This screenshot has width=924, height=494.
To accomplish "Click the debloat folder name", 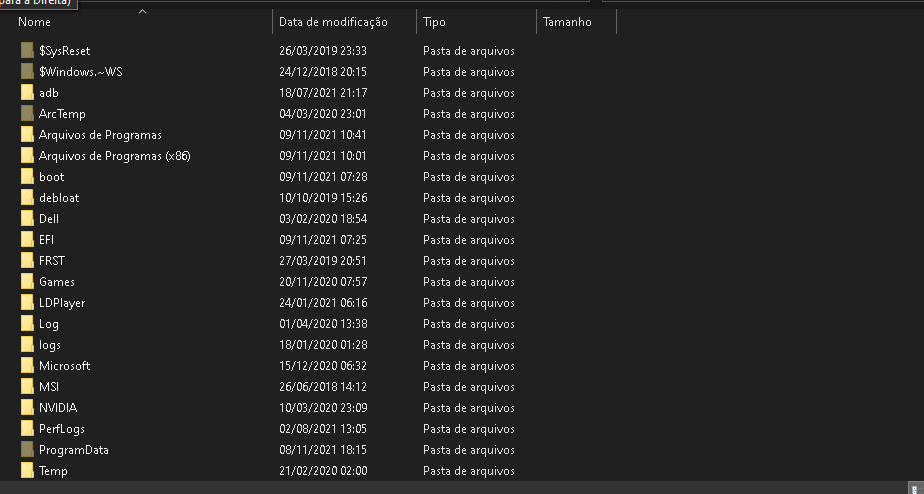I will point(59,198).
